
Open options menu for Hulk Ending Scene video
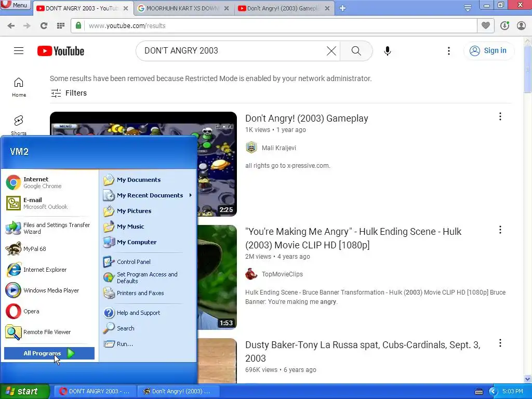(500, 230)
